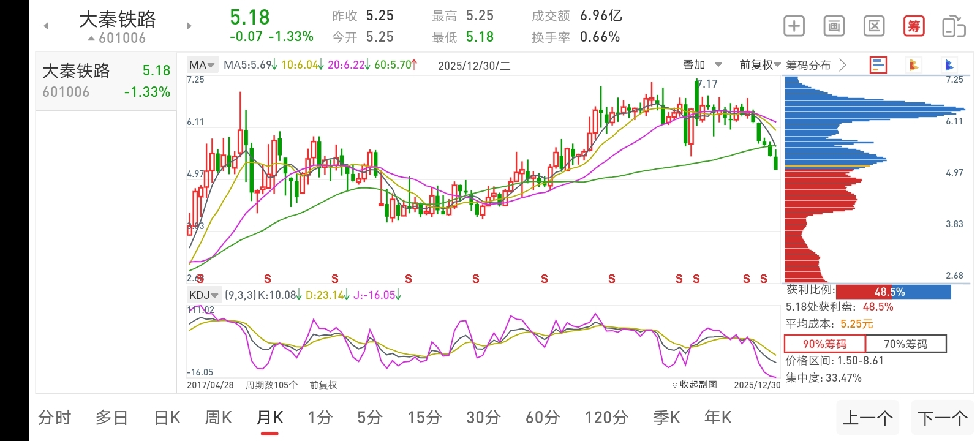
Task: Expand 筹码分布 chevron
Action: pos(843,65)
